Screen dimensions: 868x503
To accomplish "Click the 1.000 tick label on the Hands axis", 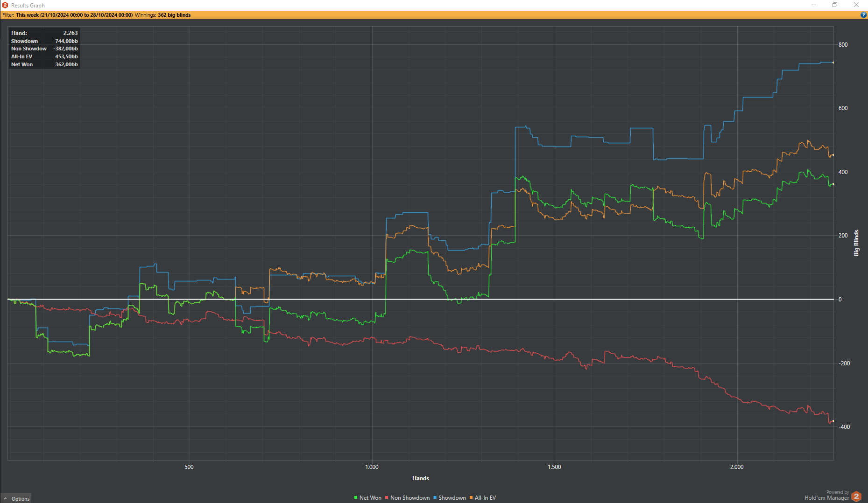I will (372, 467).
